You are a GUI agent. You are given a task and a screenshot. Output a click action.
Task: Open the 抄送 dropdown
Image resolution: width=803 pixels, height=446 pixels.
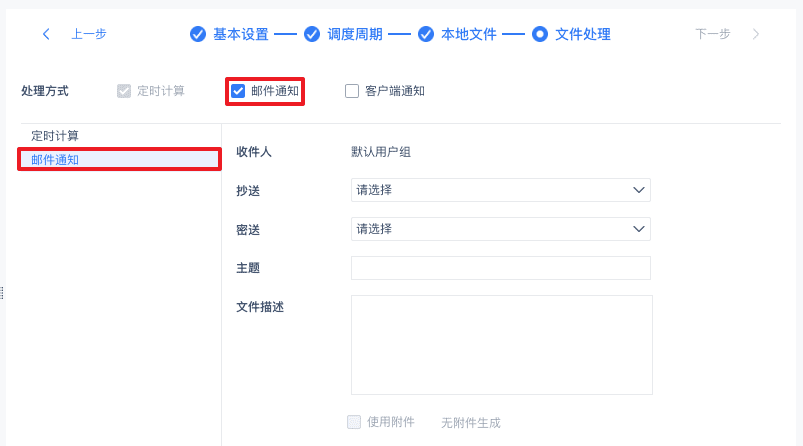[x=500, y=190]
